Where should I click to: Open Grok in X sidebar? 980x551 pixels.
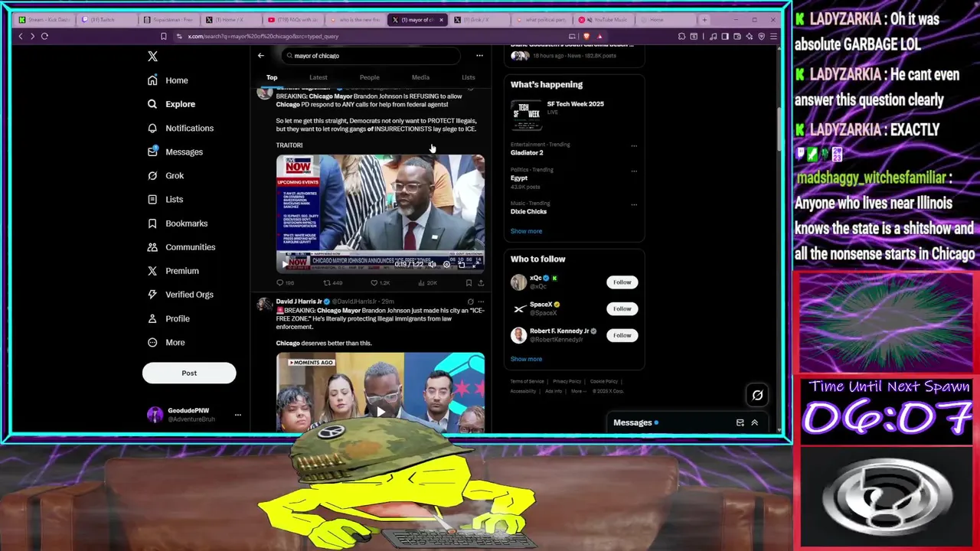tap(165, 175)
